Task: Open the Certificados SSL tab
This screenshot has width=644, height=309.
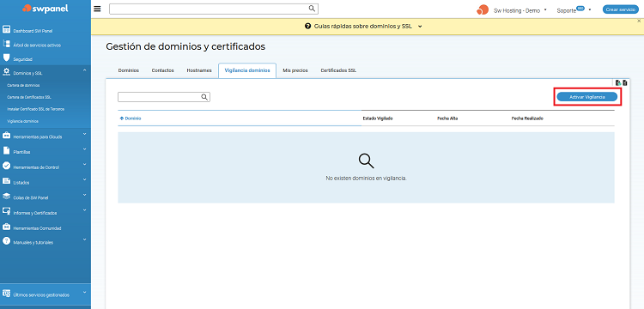Action: coord(338,70)
